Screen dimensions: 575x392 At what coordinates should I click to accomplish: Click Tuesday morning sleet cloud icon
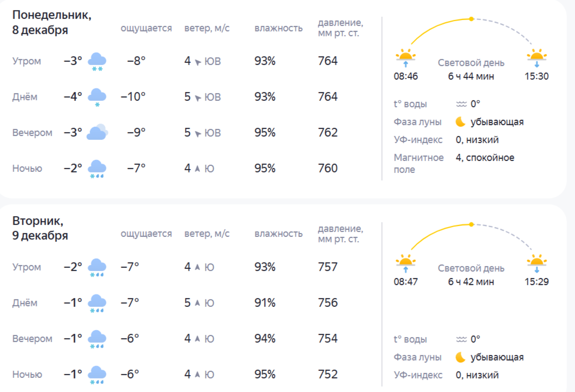(x=97, y=267)
